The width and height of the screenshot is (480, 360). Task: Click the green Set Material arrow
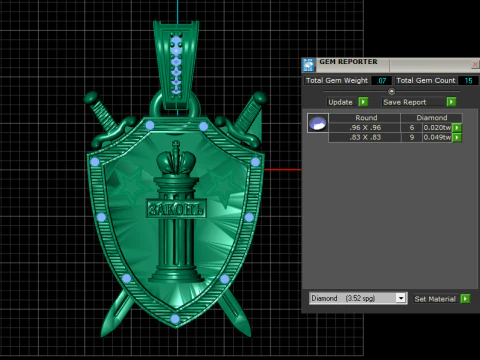[465, 299]
